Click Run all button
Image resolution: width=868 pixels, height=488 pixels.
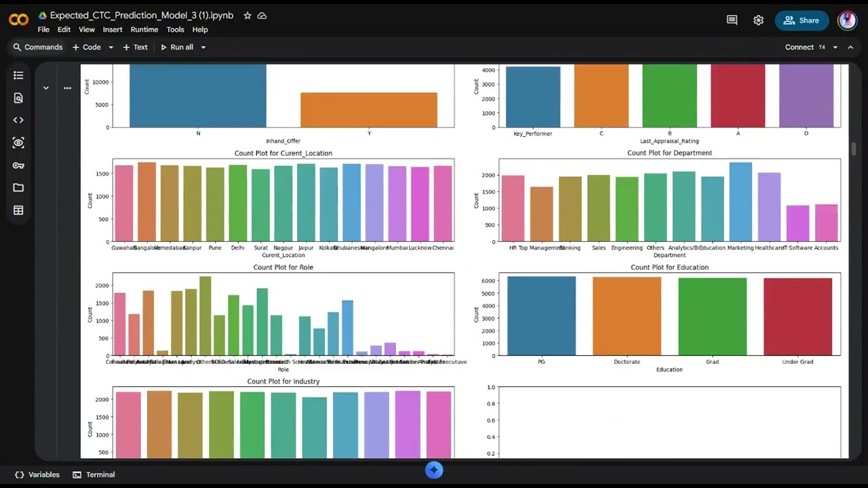tap(176, 47)
